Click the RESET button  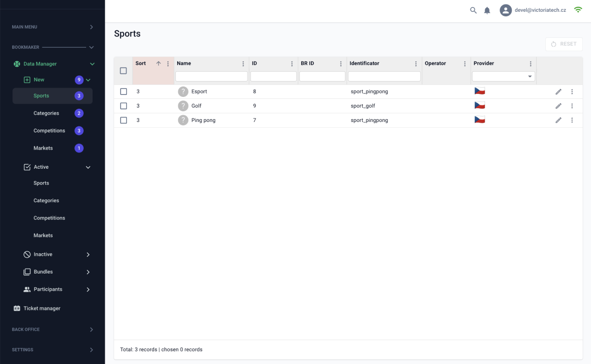[563, 44]
